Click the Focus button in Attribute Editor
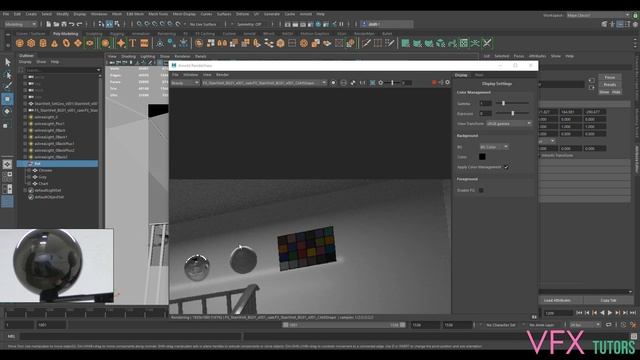This screenshot has width=640, height=360. [610, 78]
